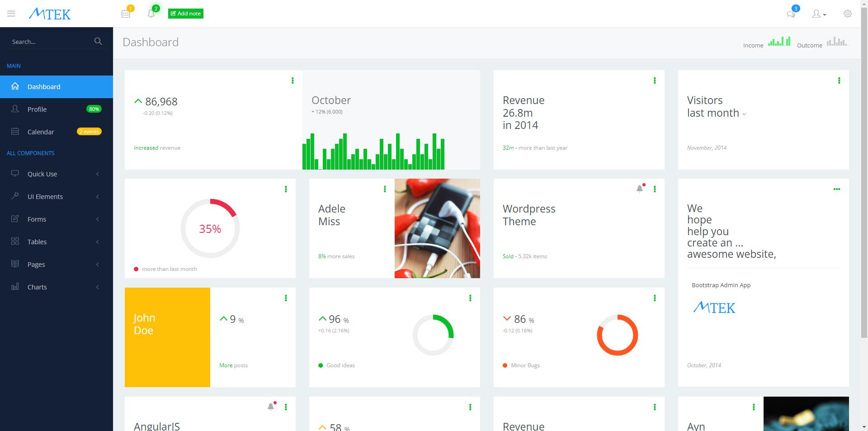Click the green 96% donut chart
The height and width of the screenshot is (431, 868).
tap(433, 335)
